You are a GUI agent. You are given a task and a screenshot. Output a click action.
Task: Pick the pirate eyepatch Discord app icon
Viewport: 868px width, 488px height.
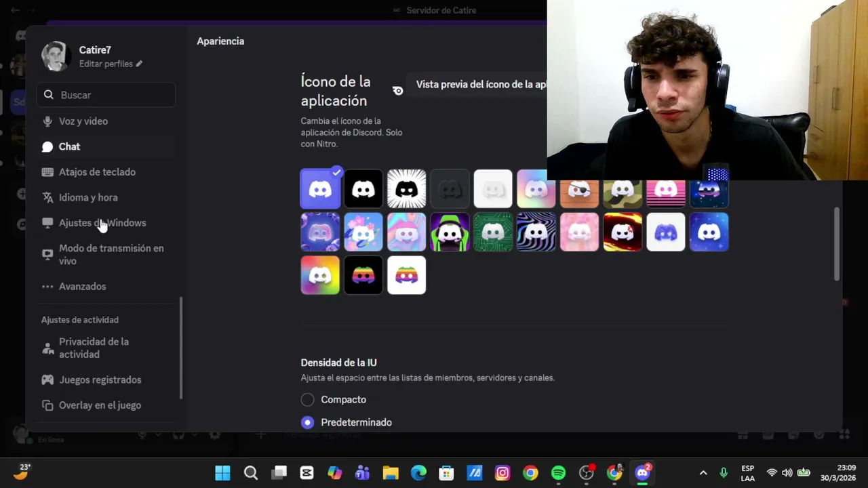pyautogui.click(x=579, y=194)
